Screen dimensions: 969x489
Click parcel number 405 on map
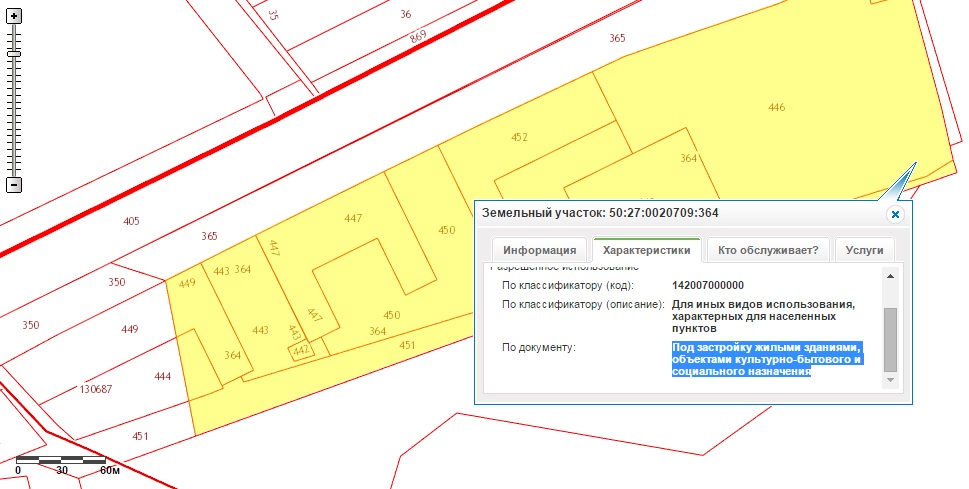131,220
